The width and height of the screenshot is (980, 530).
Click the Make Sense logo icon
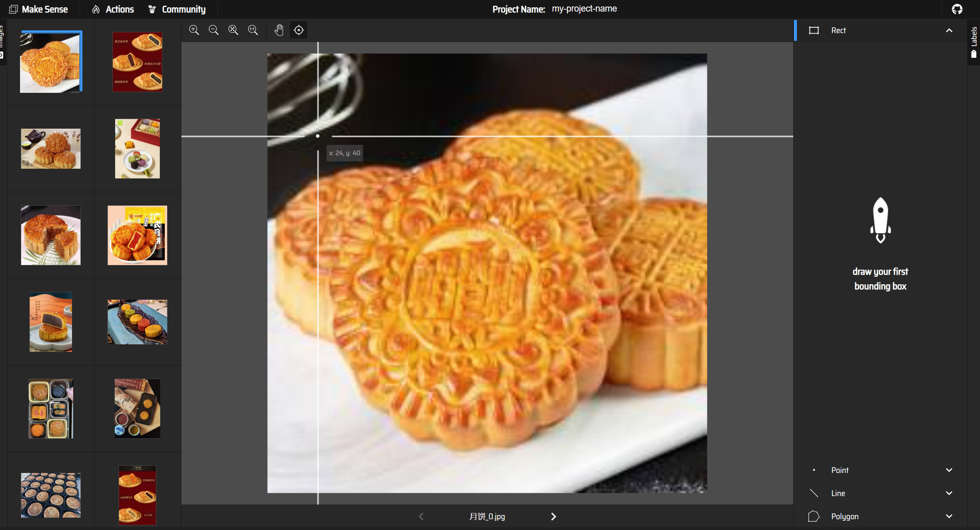coord(13,9)
